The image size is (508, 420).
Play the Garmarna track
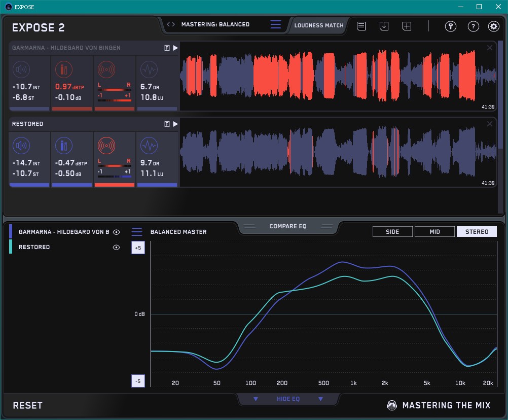175,48
